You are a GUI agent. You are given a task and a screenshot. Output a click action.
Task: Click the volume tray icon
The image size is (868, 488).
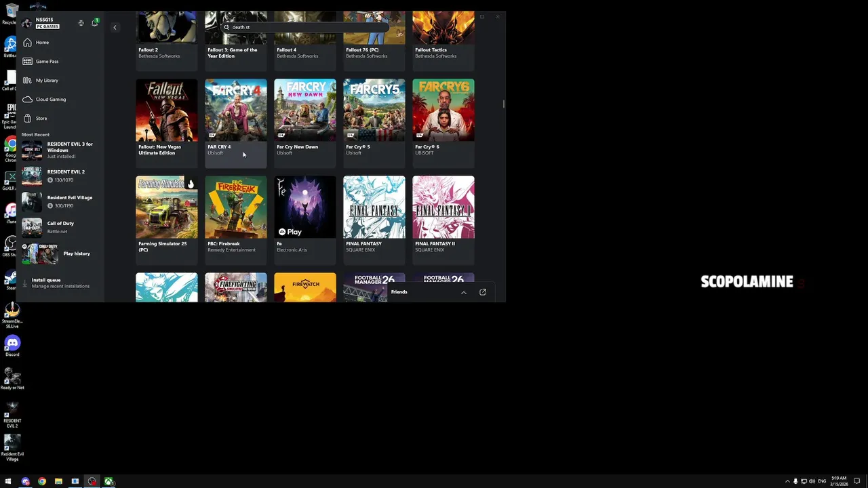(812, 481)
